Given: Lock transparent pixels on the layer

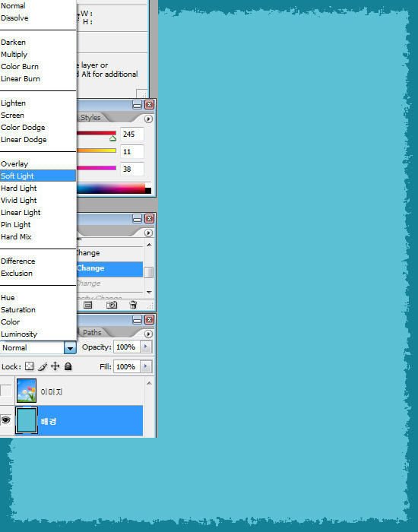Looking at the screenshot, I should point(30,366).
